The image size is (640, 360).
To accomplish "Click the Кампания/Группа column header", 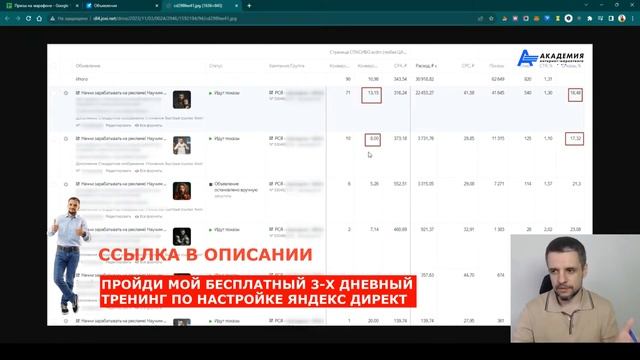I will pyautogui.click(x=286, y=66).
